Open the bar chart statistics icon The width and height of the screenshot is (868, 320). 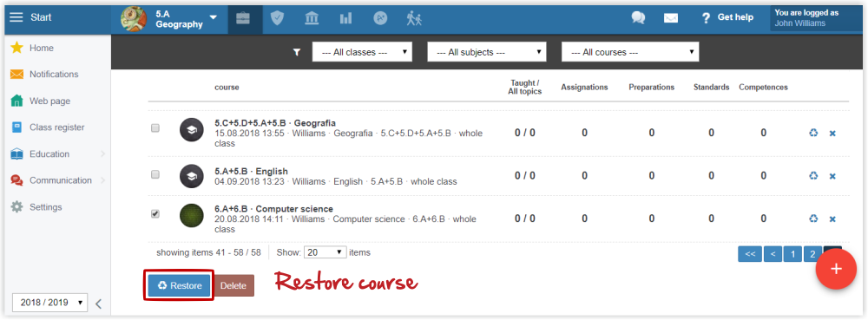(346, 18)
